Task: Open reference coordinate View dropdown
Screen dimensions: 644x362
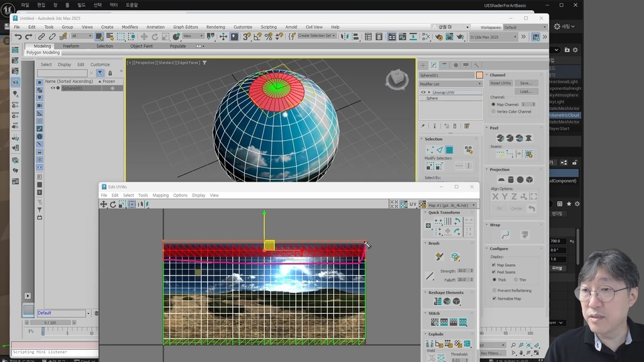Action: click(x=193, y=36)
